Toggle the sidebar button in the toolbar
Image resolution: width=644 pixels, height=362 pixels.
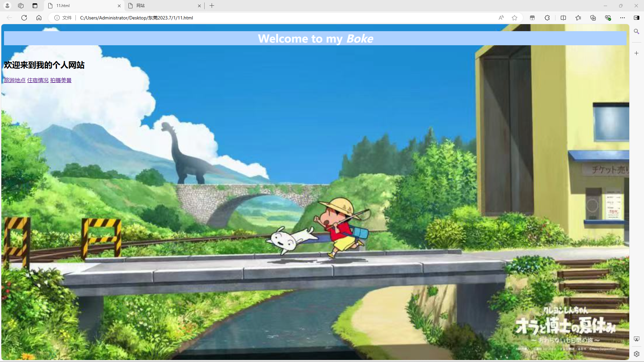637,18
